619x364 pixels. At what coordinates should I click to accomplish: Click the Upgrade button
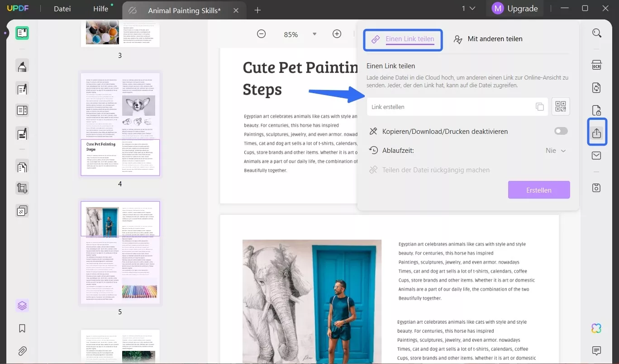pos(515,8)
